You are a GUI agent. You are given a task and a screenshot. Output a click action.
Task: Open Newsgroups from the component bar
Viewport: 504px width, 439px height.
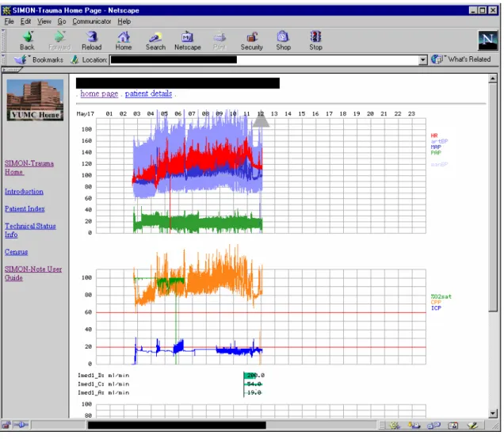[x=433, y=426]
